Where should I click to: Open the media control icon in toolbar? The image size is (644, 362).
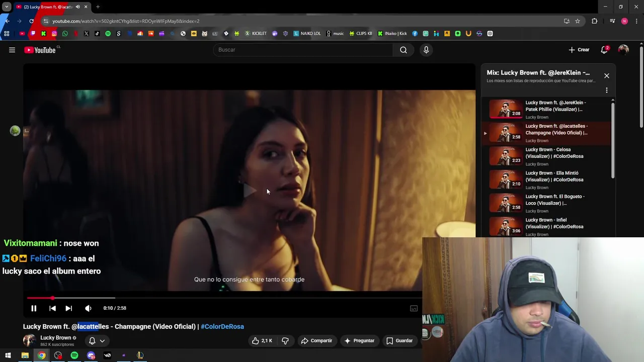(x=612, y=21)
